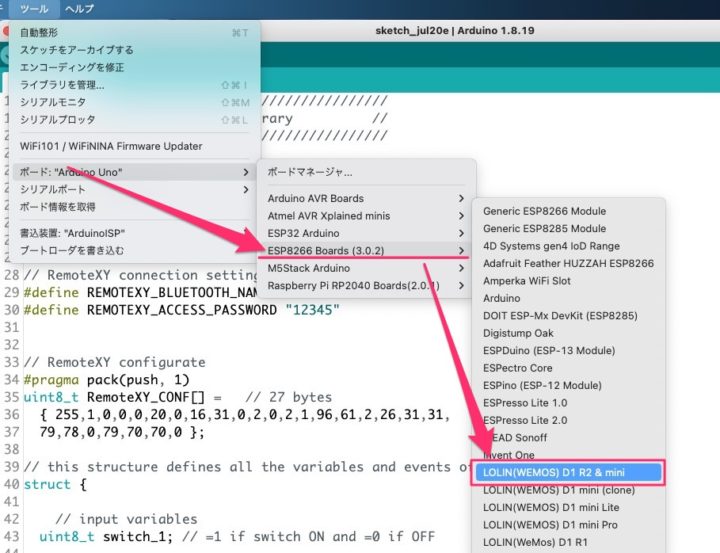Open ボードマネージャ... from board submenu

click(310, 172)
